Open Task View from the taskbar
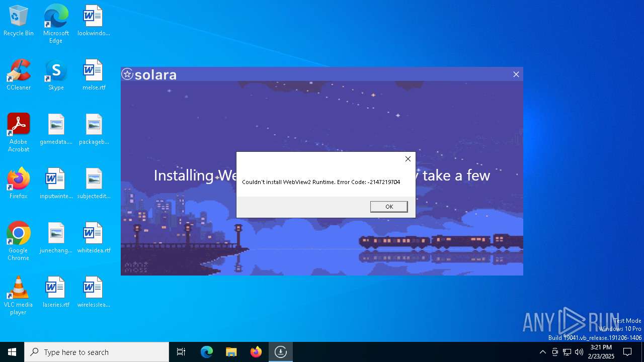Viewport: 644px width, 362px height. (181, 352)
